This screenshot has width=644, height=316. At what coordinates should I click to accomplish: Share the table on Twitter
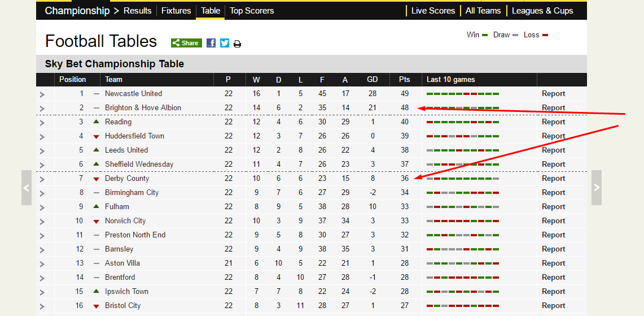(x=224, y=43)
